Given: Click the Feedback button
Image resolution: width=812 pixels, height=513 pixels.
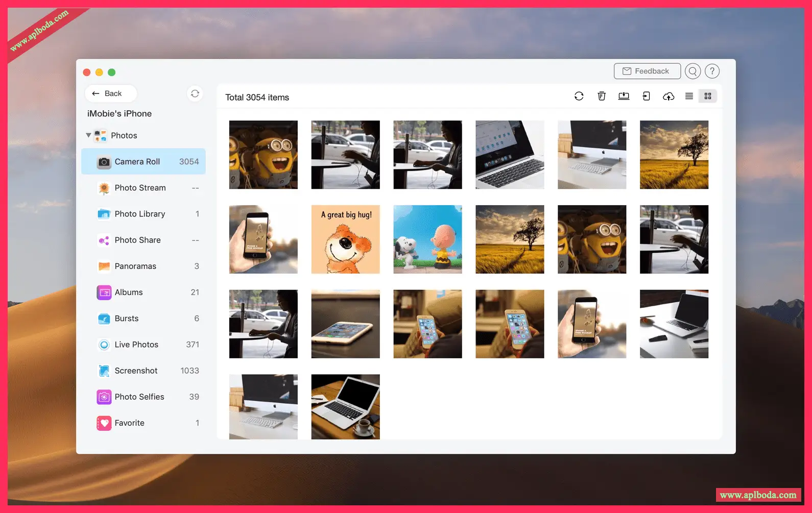Looking at the screenshot, I should (647, 71).
